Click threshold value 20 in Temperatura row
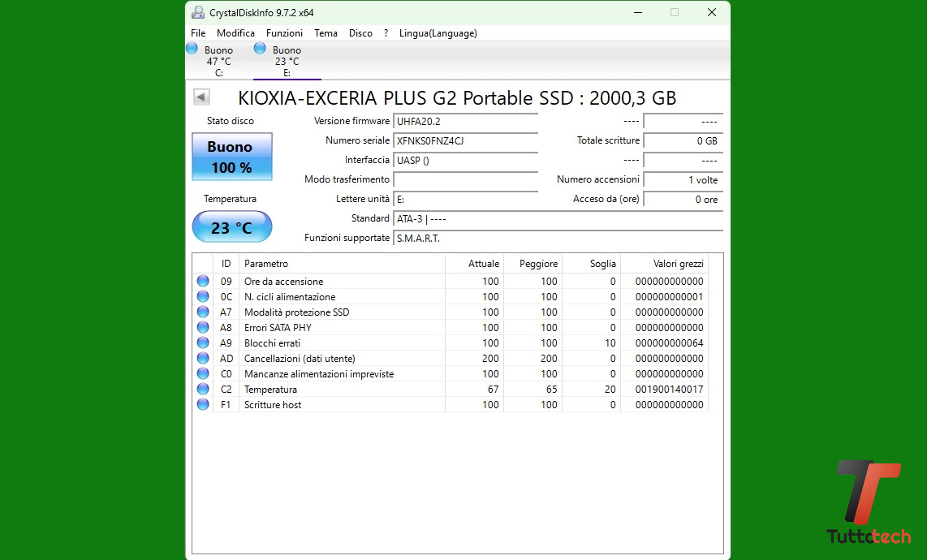 pyautogui.click(x=610, y=389)
